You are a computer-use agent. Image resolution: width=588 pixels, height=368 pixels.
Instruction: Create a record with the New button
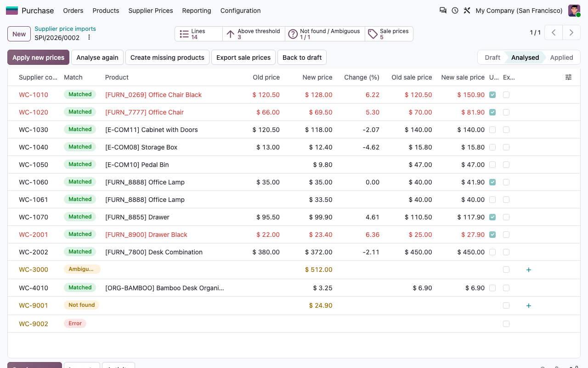(19, 34)
